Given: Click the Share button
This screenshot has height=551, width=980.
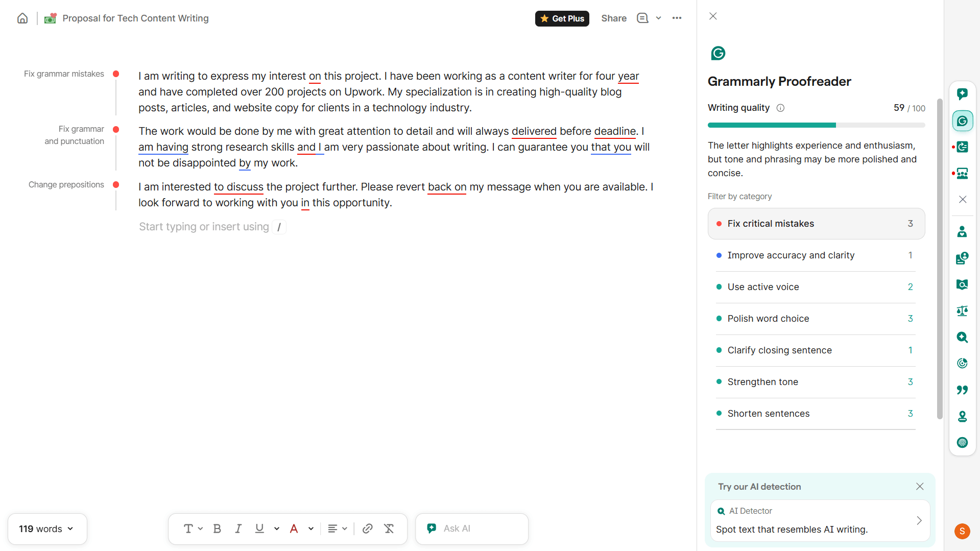Looking at the screenshot, I should point(614,18).
